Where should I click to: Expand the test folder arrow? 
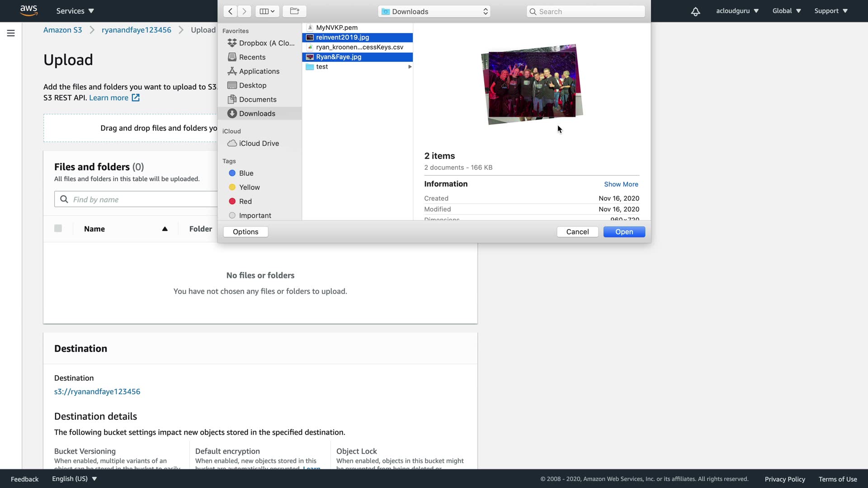[x=410, y=66]
